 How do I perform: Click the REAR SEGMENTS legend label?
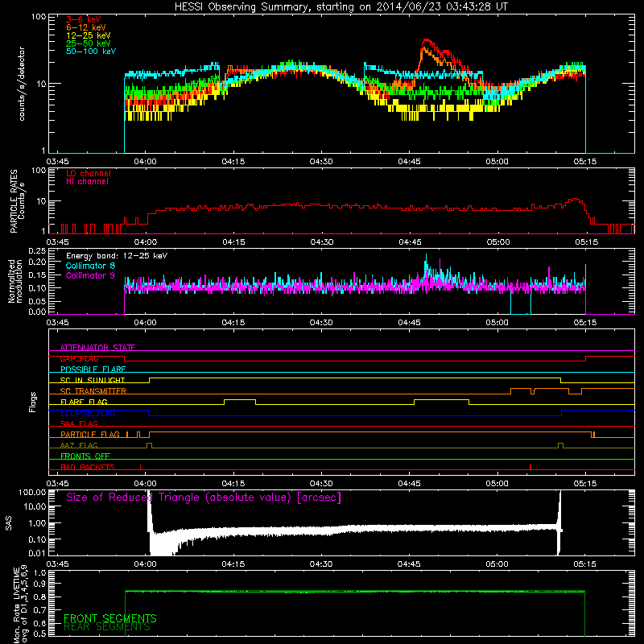(x=107, y=627)
